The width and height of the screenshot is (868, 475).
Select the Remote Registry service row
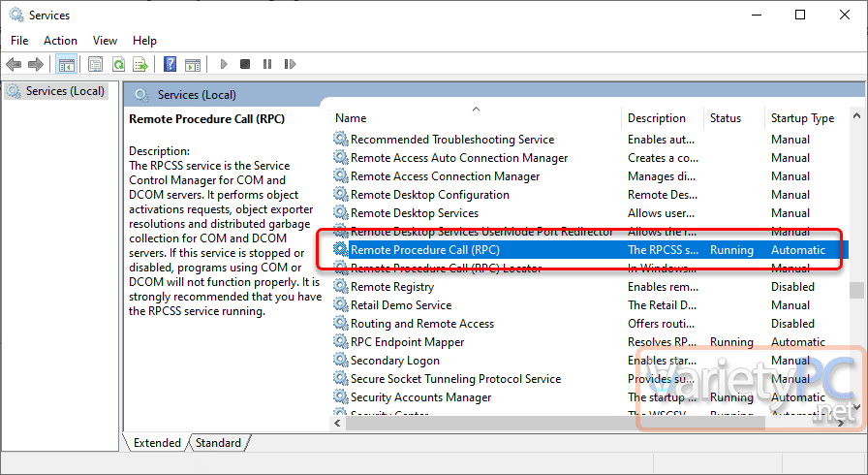pos(392,287)
